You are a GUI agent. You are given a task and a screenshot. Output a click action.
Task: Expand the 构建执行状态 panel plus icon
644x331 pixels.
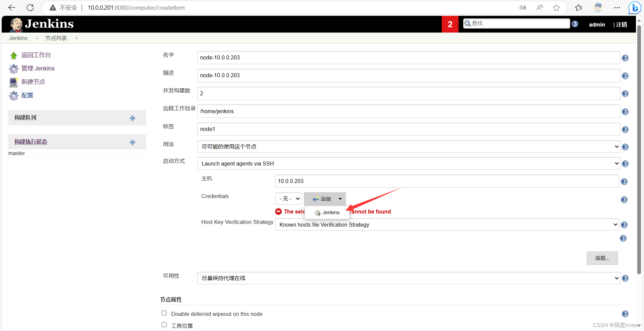pos(132,142)
